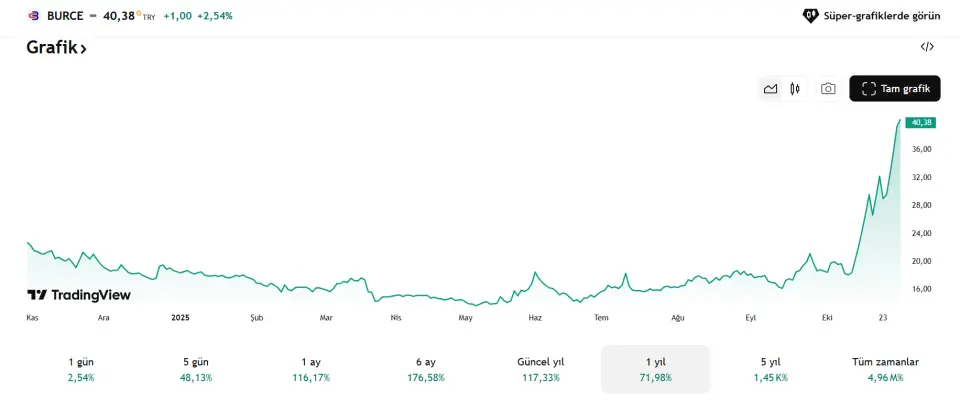Screen dimensions: 960x412
Task: Click the TradingView logo on the chart
Action: pos(79,295)
